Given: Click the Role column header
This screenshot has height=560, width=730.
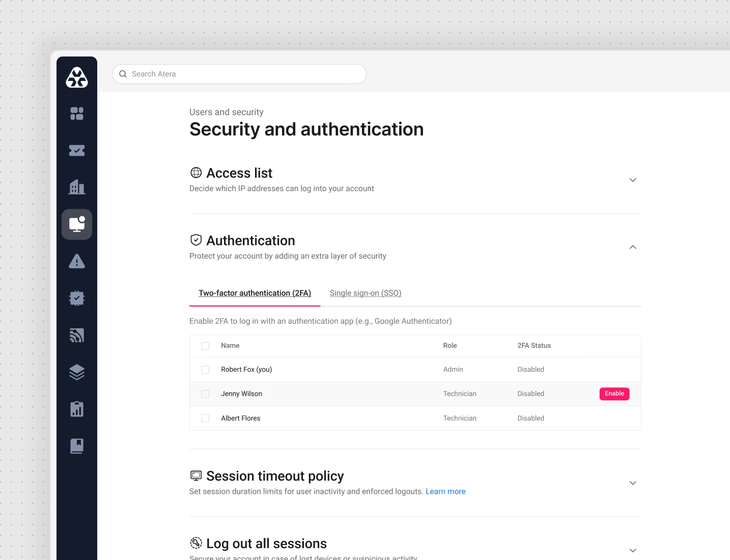Looking at the screenshot, I should click(x=450, y=346).
